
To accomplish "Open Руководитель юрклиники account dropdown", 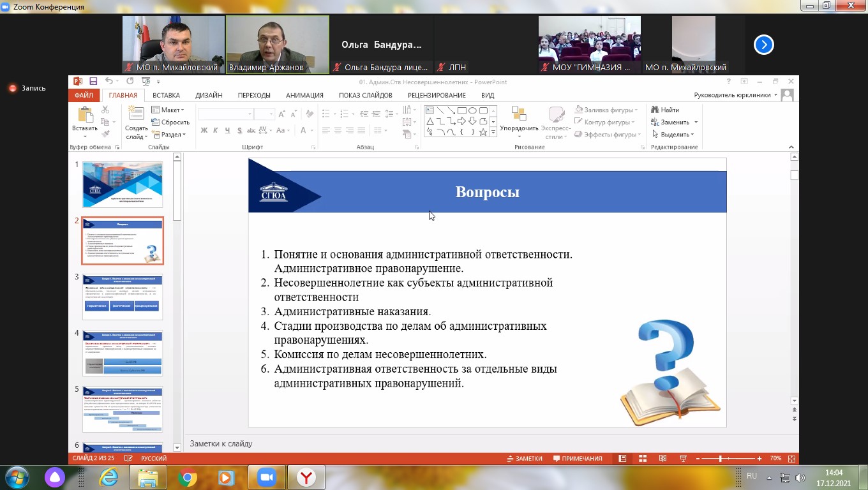I will (736, 95).
